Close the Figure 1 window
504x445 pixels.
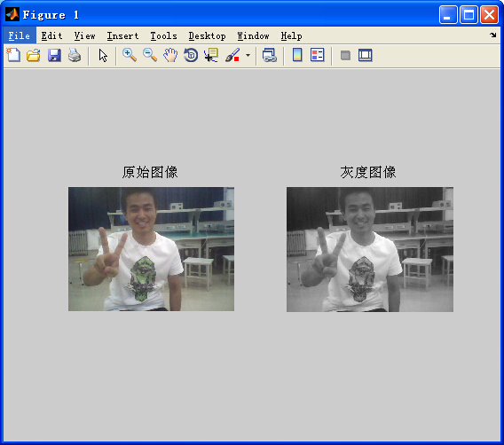(x=489, y=15)
